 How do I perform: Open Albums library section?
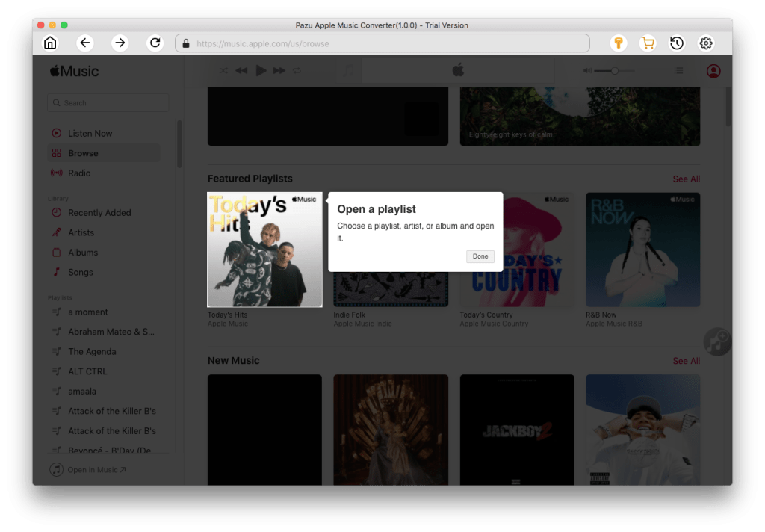[x=104, y=253]
